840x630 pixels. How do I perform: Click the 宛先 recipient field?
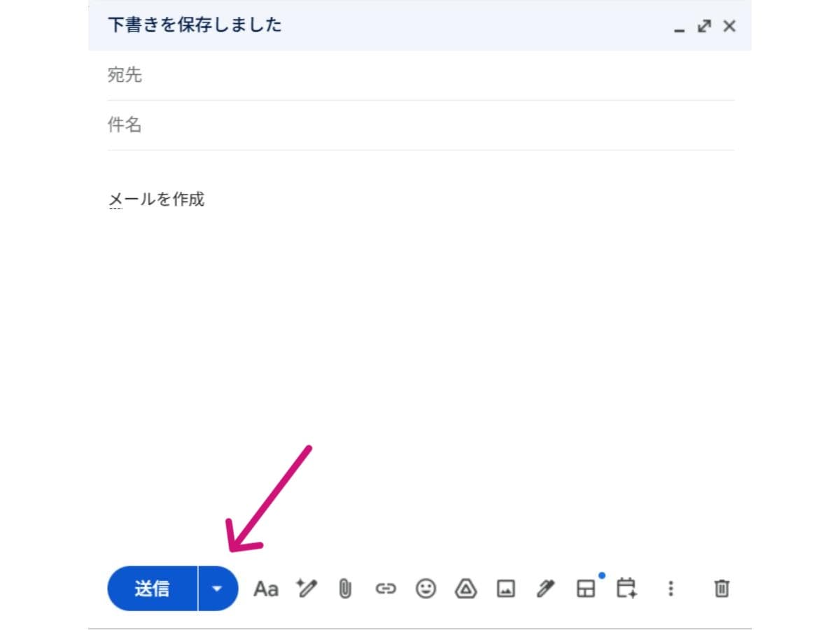(x=280, y=76)
